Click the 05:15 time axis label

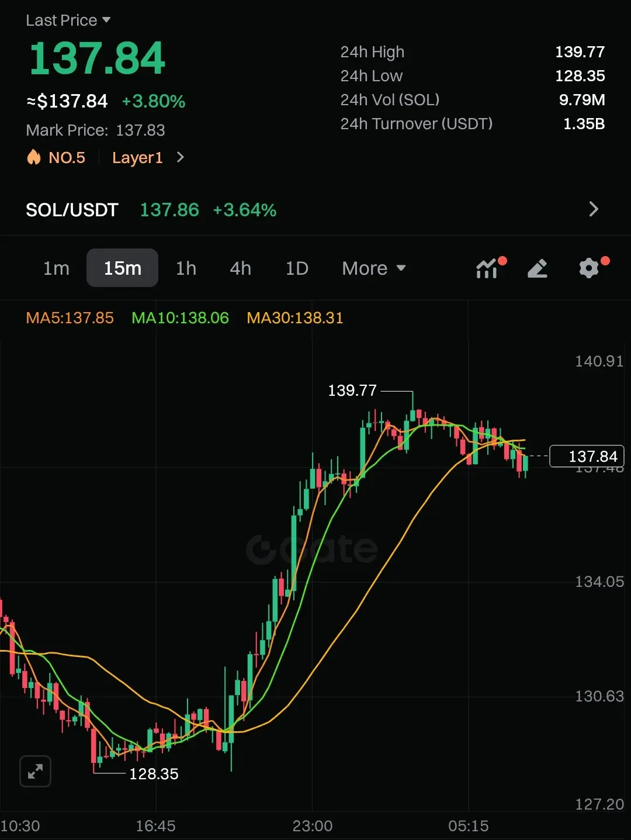(x=469, y=826)
